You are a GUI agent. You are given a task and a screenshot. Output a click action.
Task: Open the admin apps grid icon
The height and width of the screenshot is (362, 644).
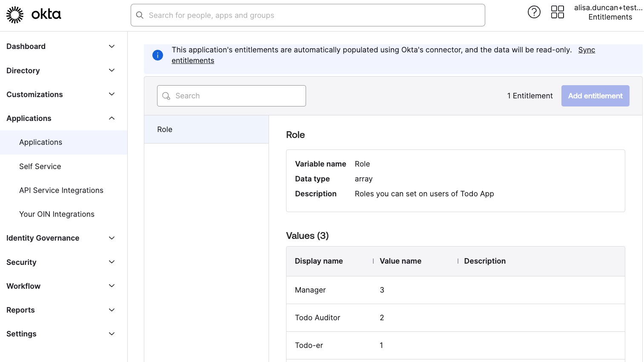tap(557, 12)
